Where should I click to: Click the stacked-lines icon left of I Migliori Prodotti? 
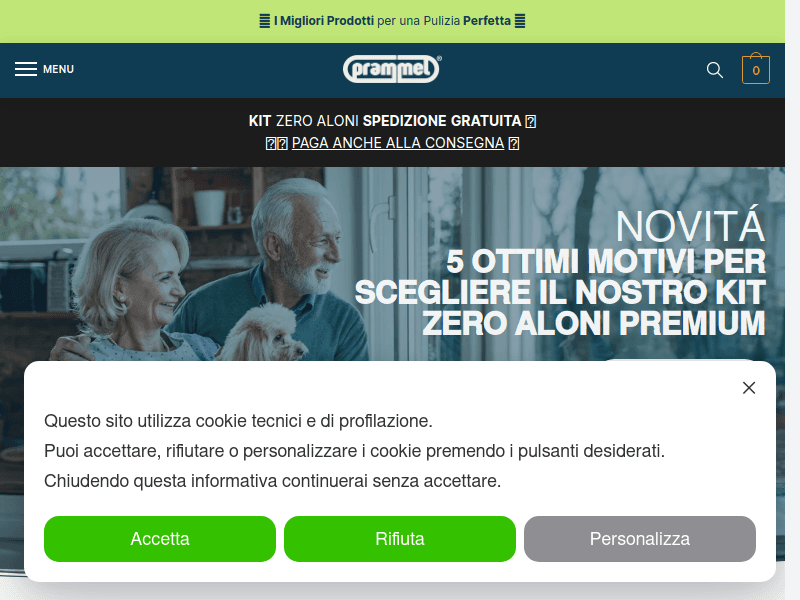[265, 21]
